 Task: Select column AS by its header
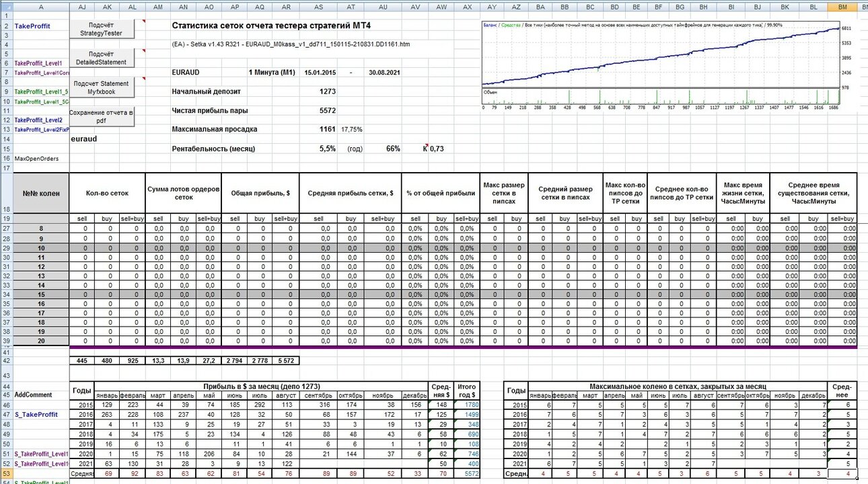tap(318, 6)
